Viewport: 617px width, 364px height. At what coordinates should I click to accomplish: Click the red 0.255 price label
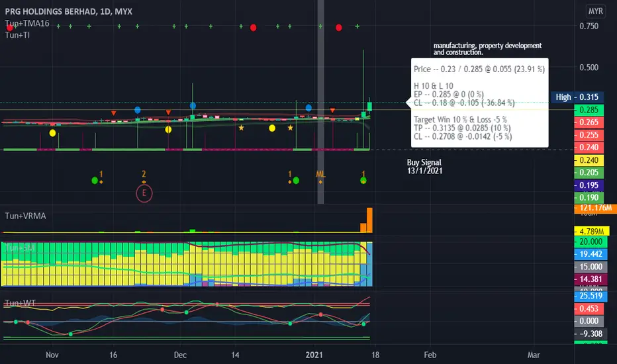[x=589, y=135]
